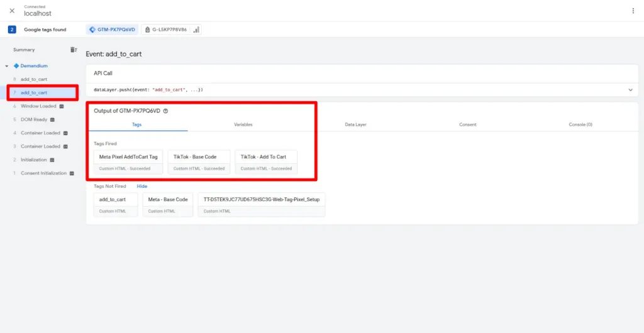Select the Demandium page entry

(x=34, y=65)
